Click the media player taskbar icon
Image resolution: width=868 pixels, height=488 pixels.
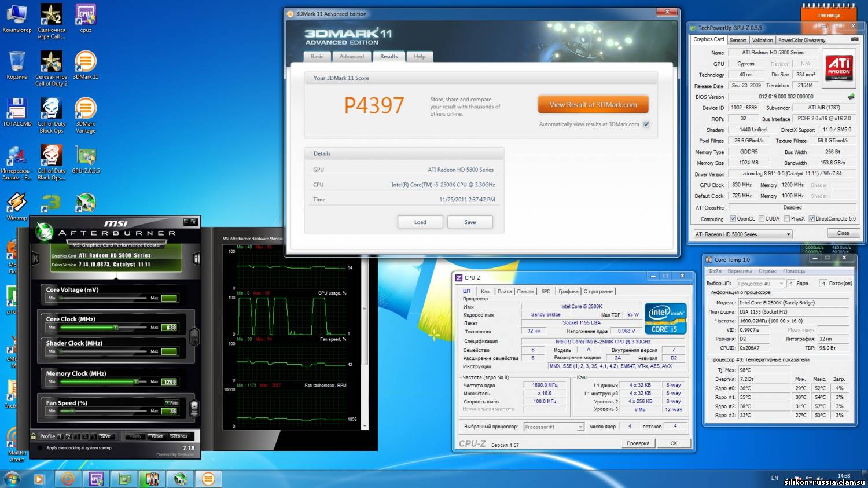39,479
